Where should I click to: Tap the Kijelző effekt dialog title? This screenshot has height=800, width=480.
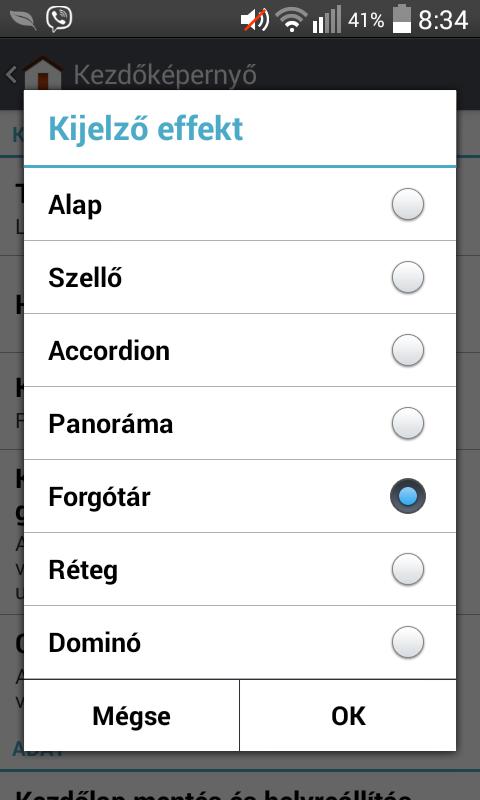(145, 129)
